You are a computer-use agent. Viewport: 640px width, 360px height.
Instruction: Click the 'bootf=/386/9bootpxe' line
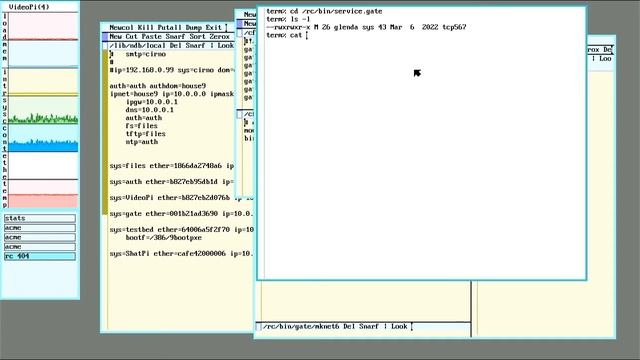tap(164, 238)
